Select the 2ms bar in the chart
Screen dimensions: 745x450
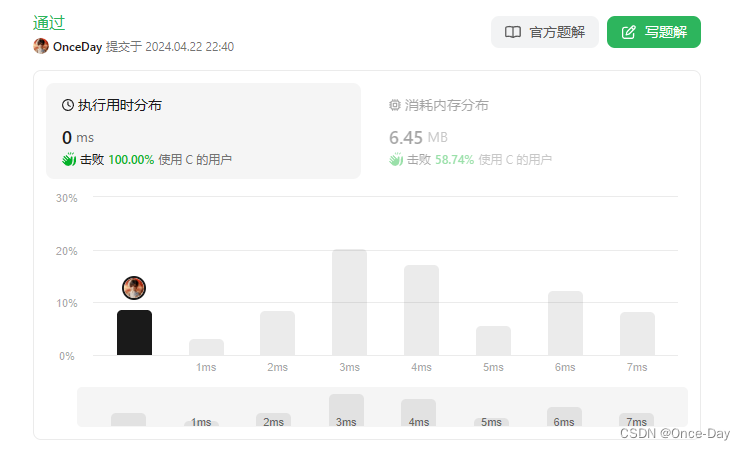point(277,333)
